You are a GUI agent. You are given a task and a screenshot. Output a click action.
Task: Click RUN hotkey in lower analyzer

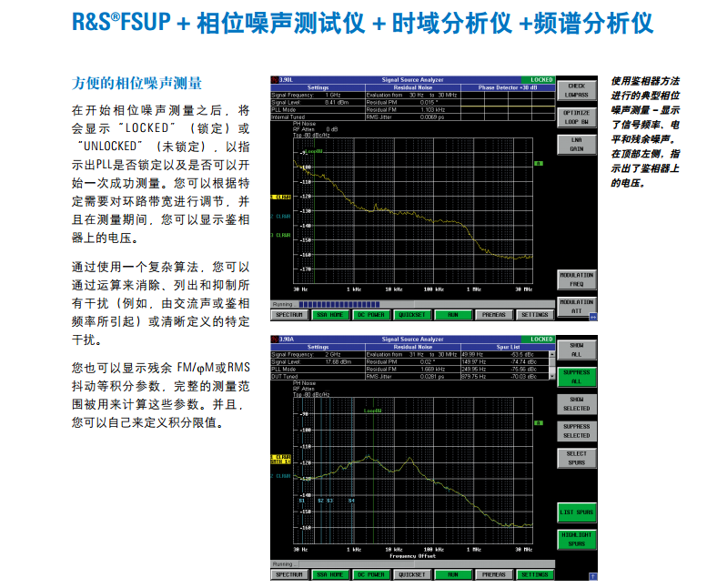click(453, 574)
